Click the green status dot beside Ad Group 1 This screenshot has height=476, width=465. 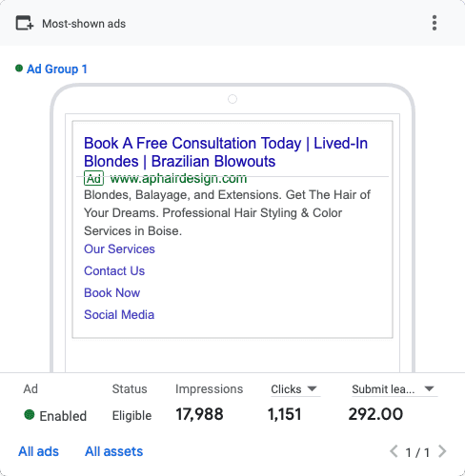[19, 69]
